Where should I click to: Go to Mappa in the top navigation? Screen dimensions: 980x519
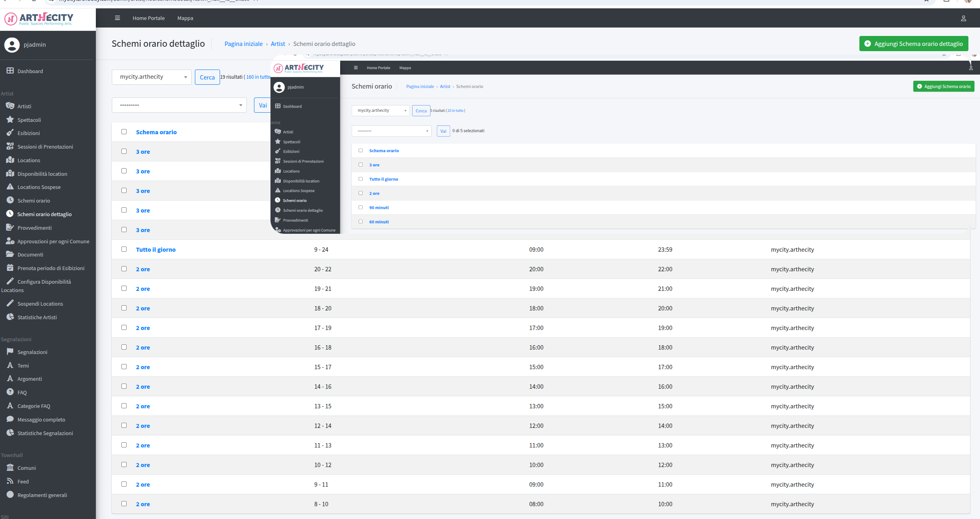pos(185,18)
